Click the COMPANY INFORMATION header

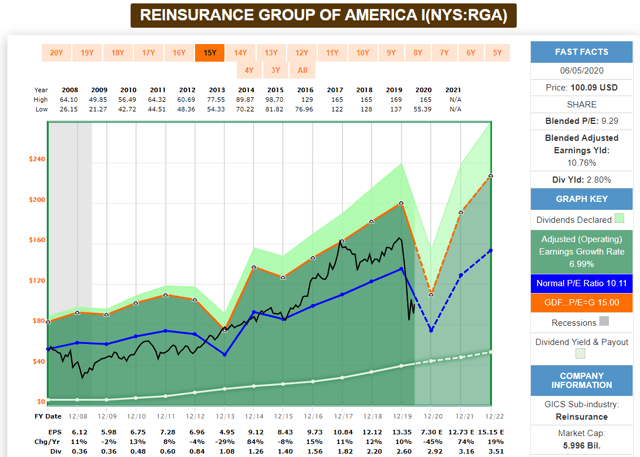coord(581,380)
